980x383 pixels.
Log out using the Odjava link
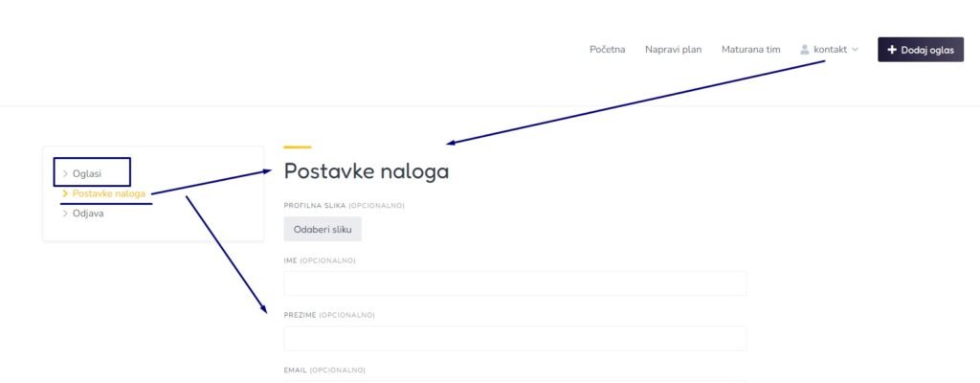tap(88, 214)
